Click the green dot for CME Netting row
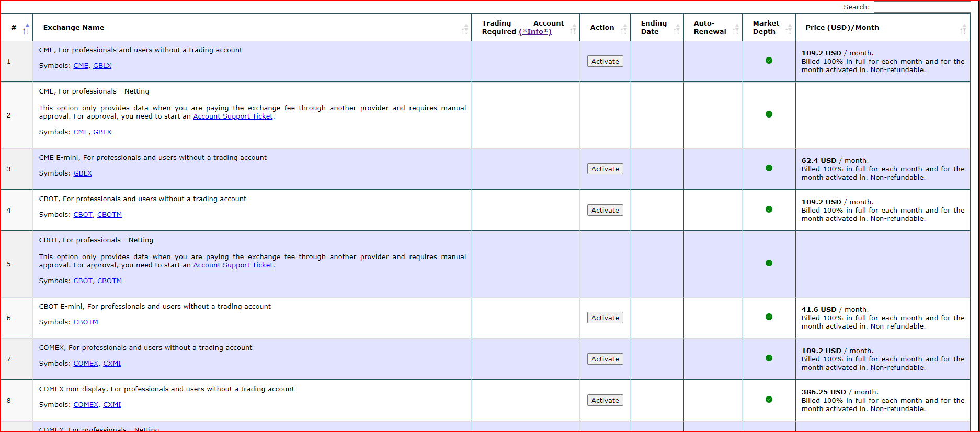 pyautogui.click(x=769, y=114)
